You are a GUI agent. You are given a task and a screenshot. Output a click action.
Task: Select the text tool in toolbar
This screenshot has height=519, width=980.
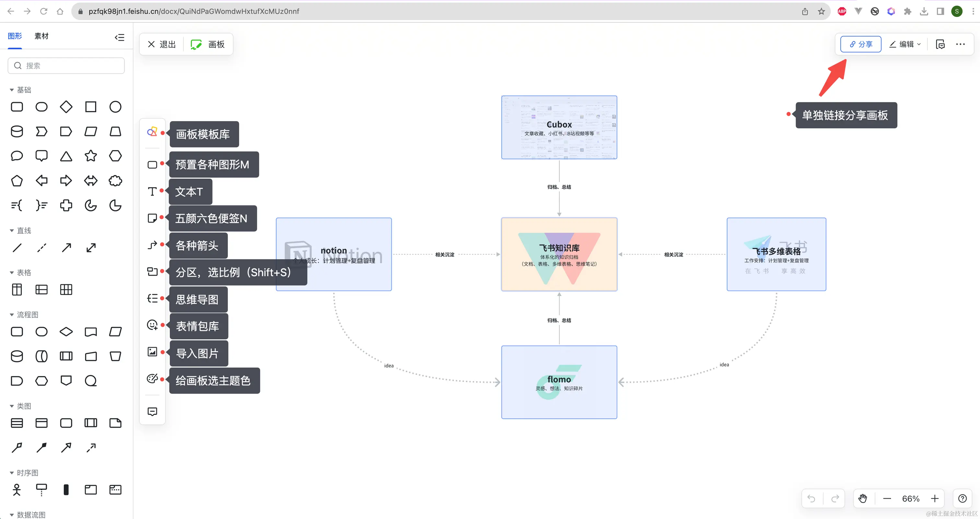(x=152, y=191)
